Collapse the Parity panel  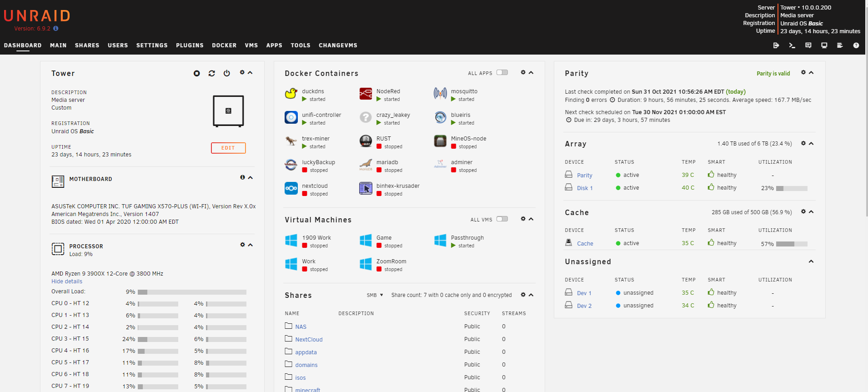811,72
